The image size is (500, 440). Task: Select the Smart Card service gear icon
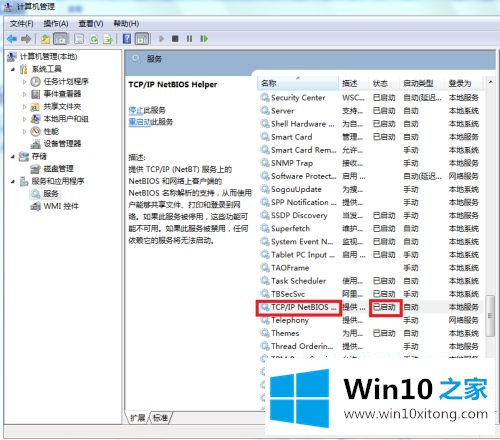coord(265,137)
